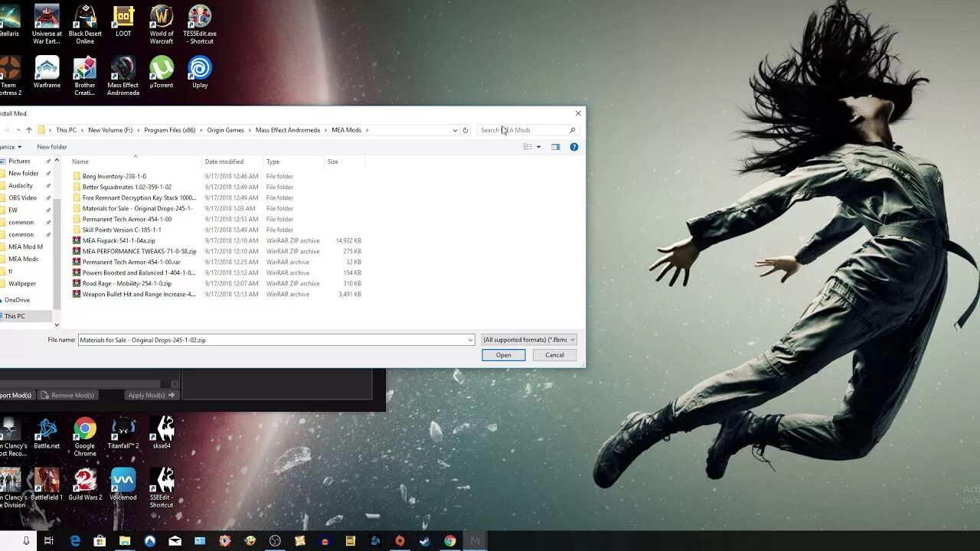Sort files by Type column header
Image resolution: width=980 pixels, height=551 pixels.
point(294,161)
